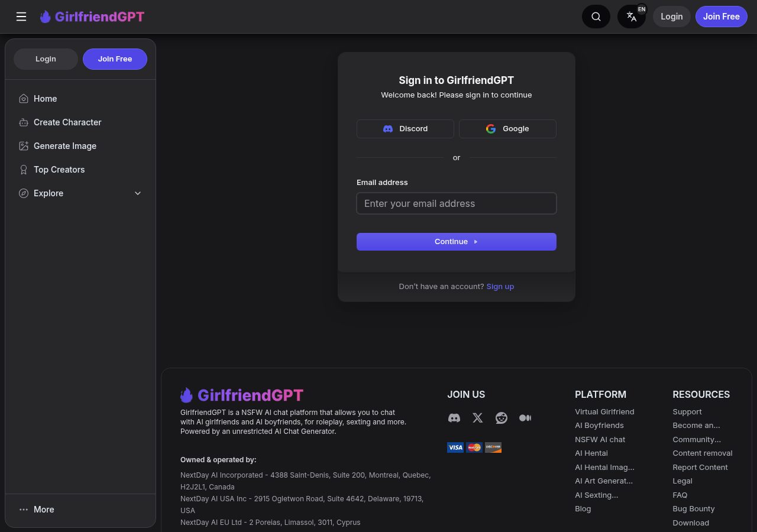Screen dimensions: 757x532
Task: Open Community... footer link
Action: click(697, 440)
